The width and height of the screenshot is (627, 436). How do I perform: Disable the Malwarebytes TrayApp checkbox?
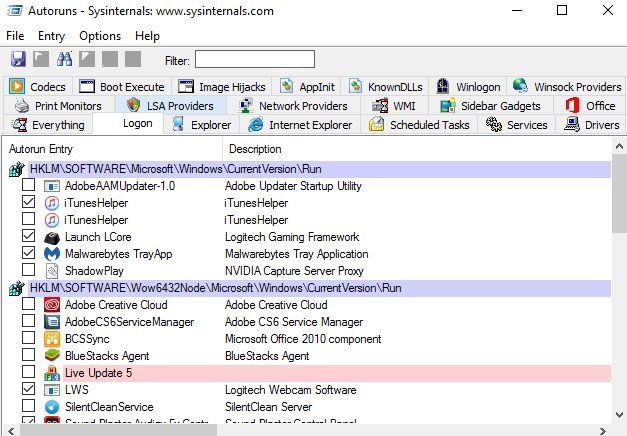pyautogui.click(x=28, y=253)
